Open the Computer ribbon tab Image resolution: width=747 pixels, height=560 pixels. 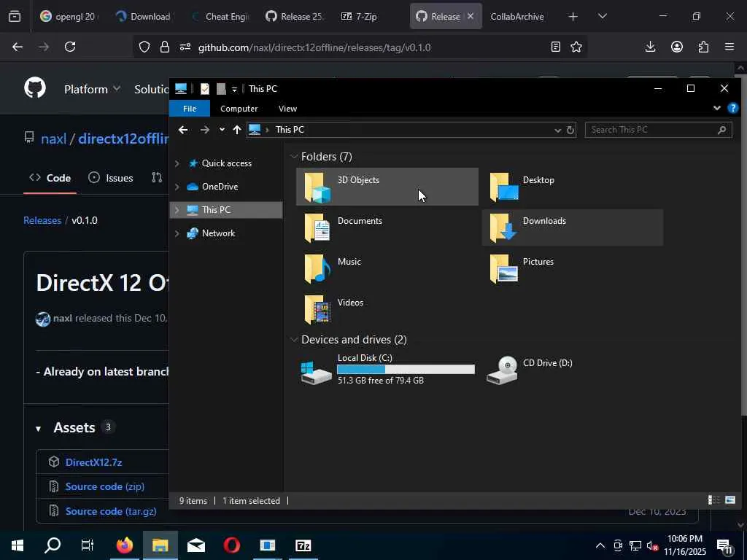[239, 109]
